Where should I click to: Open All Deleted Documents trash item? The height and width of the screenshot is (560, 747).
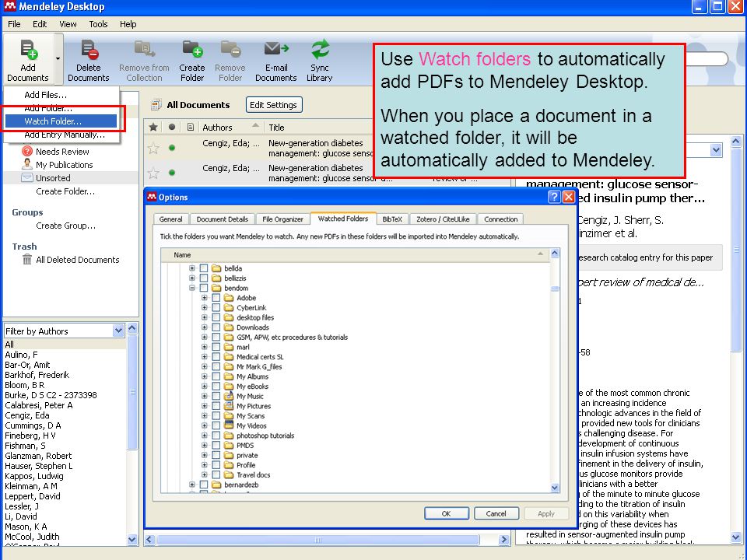click(x=78, y=260)
